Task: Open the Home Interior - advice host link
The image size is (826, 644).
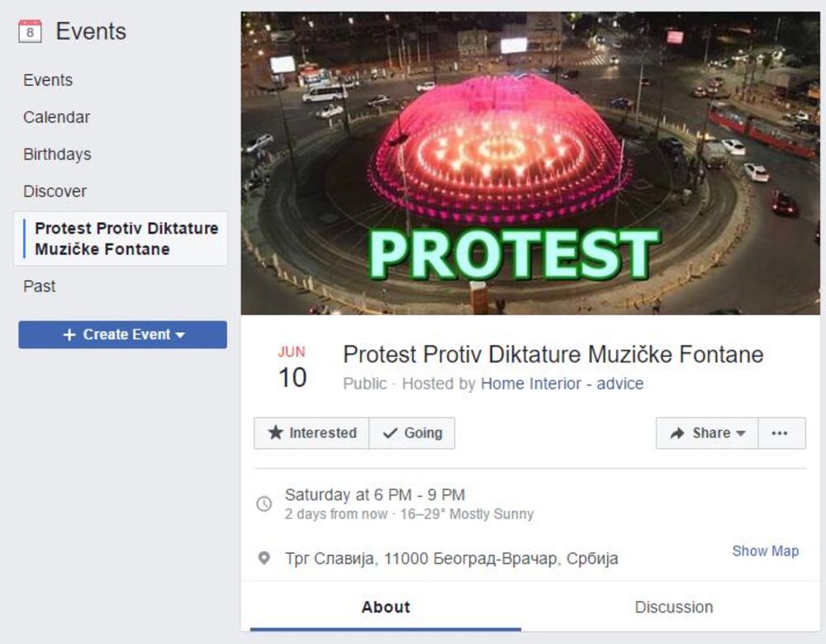Action: click(x=562, y=384)
